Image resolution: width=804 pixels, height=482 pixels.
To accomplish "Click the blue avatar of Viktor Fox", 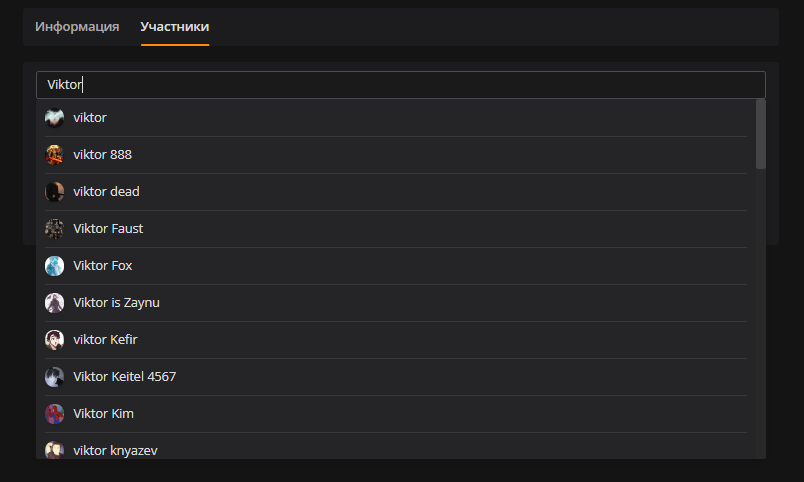I will click(54, 266).
